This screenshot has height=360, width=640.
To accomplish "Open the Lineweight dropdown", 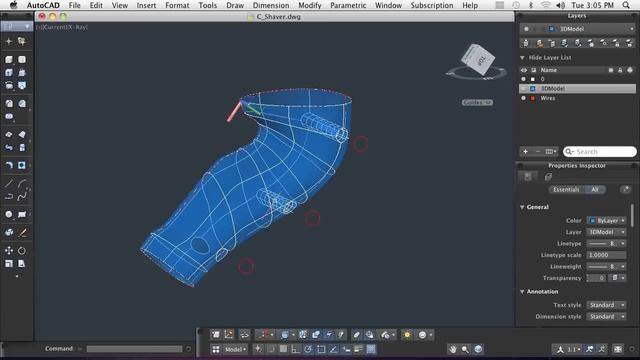I will coord(606,266).
